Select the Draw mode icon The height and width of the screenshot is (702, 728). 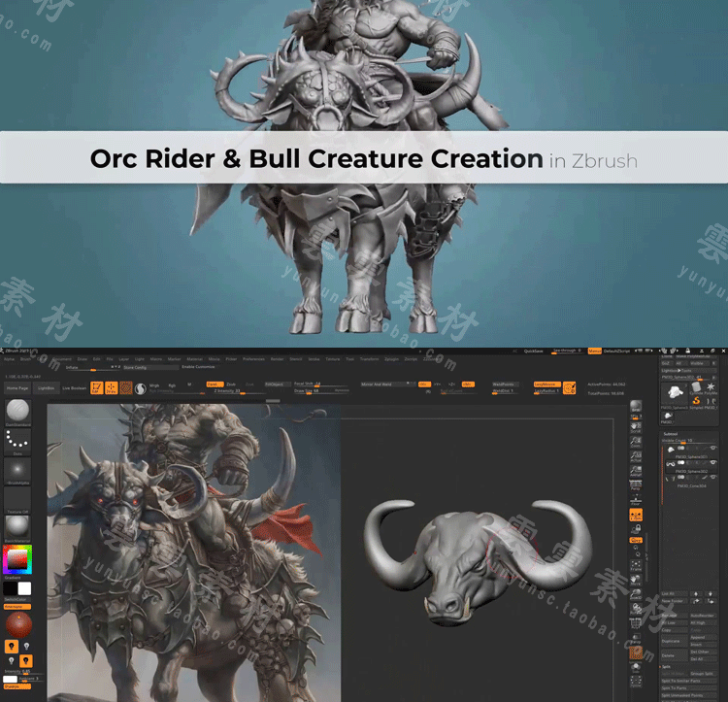112,388
